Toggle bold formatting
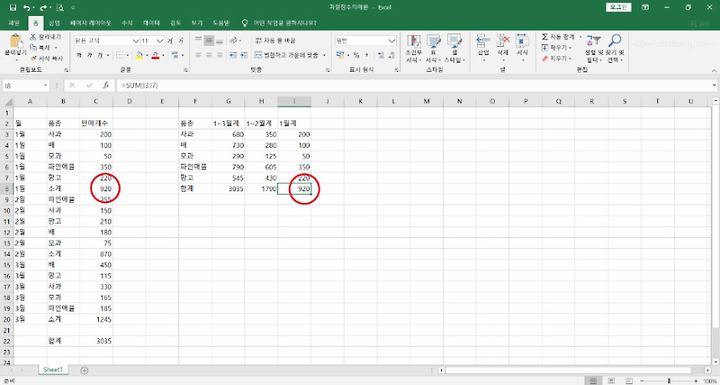 [x=79, y=55]
